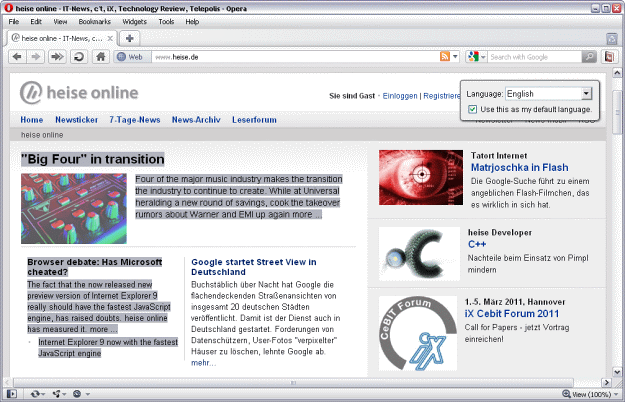Click the translation extension icon in toolbar
Image resolution: width=625 pixels, height=402 pixels.
click(x=609, y=57)
